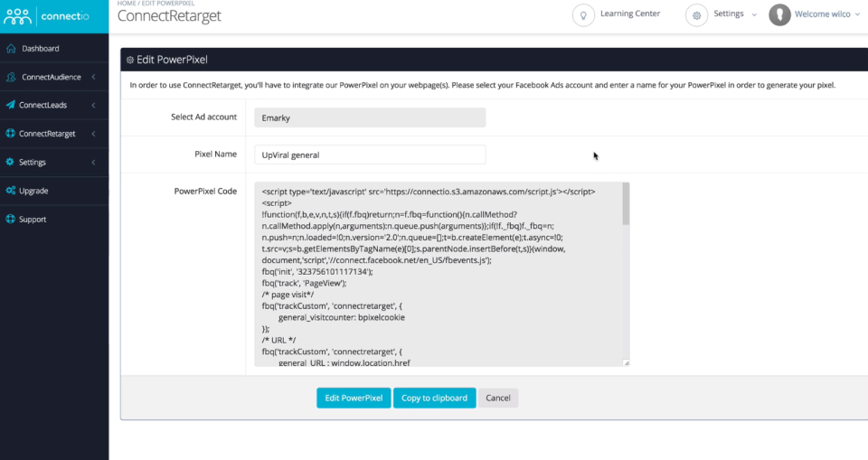Click the Learning Center lightbulb icon
The height and width of the screenshot is (460, 868).
[585, 14]
